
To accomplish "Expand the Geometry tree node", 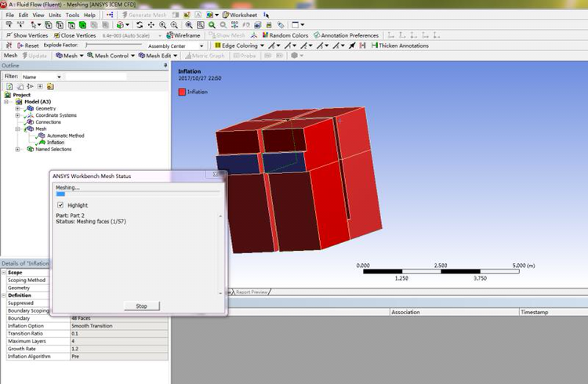I will [17, 108].
